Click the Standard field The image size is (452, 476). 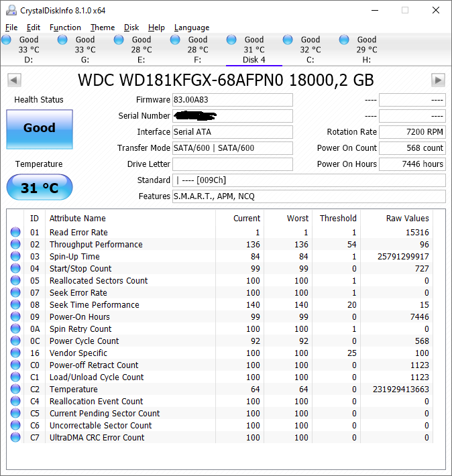309,180
